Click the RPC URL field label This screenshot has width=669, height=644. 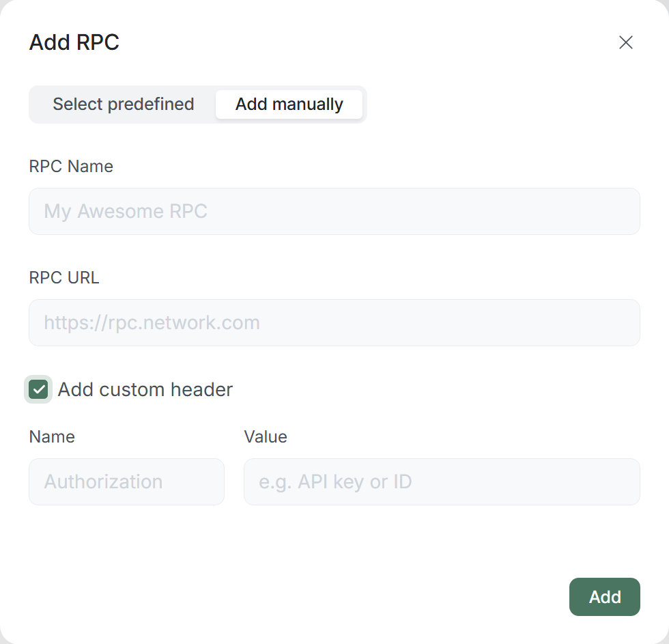pyautogui.click(x=64, y=278)
